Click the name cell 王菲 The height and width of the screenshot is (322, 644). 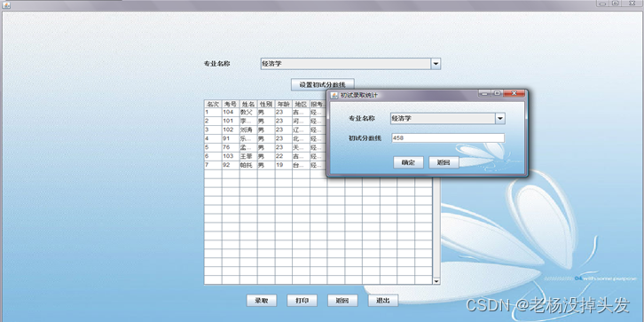pyautogui.click(x=248, y=156)
